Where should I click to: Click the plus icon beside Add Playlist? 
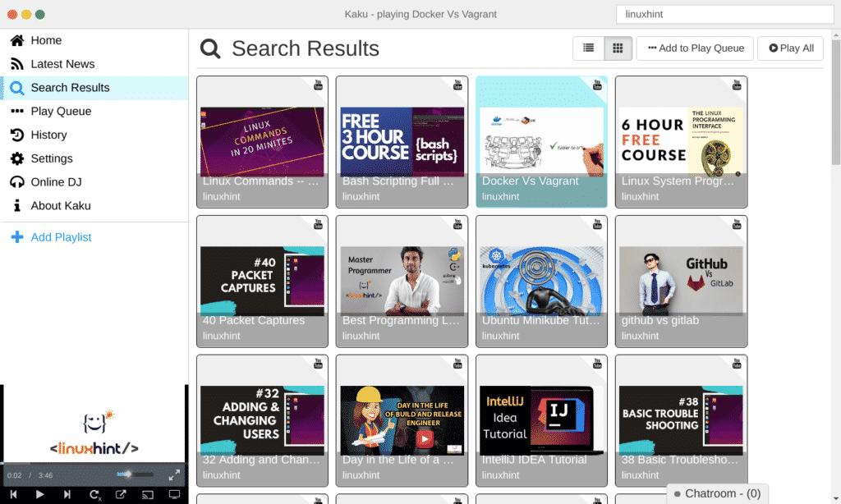17,237
